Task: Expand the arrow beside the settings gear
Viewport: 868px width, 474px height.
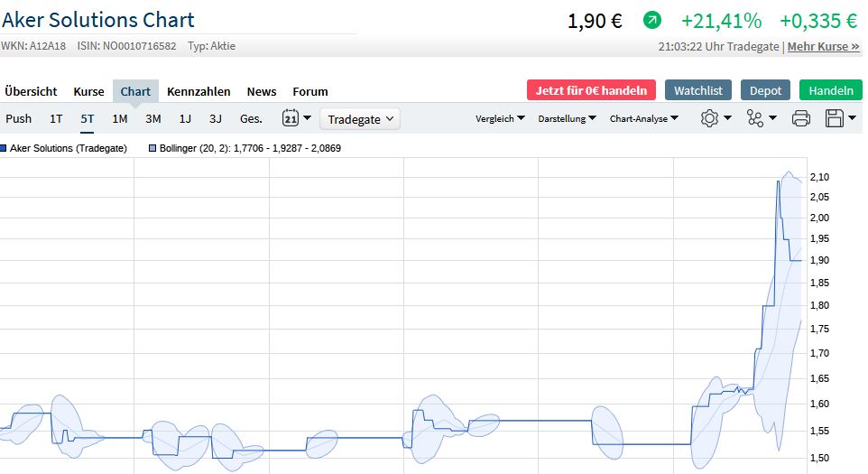Action: click(x=727, y=117)
